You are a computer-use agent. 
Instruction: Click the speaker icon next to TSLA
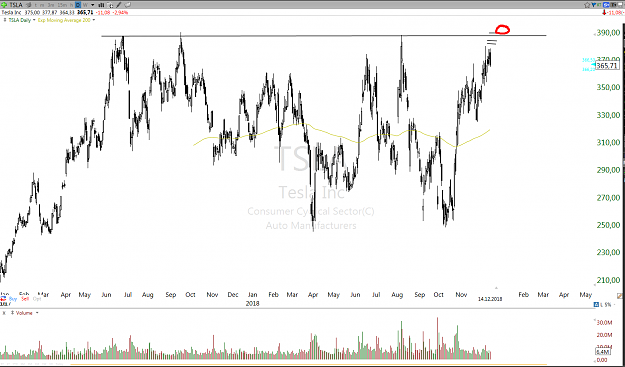tap(28, 5)
